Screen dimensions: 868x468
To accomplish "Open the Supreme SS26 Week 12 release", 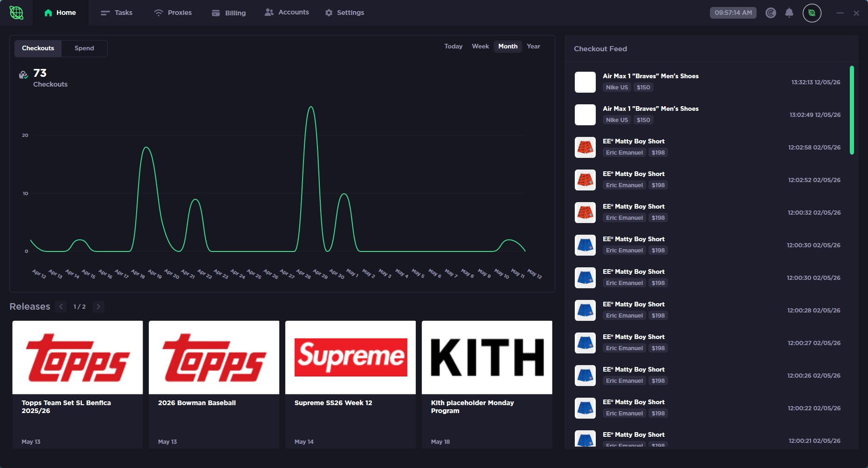I will (x=351, y=385).
